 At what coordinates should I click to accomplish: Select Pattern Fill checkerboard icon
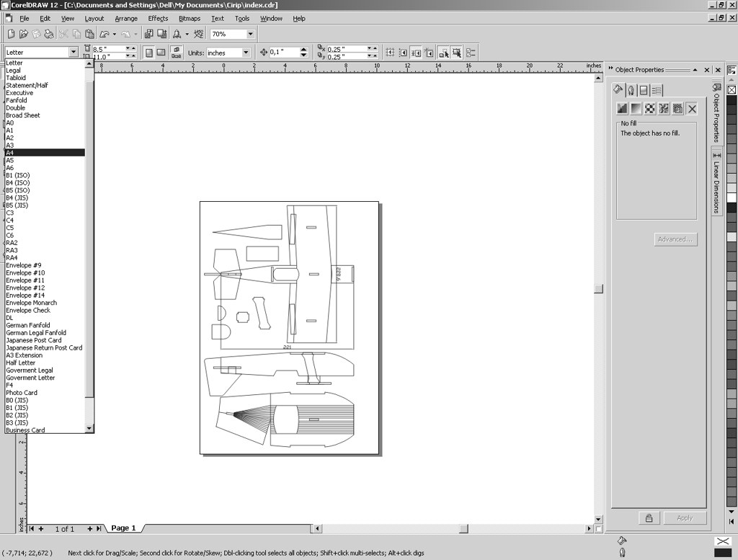pyautogui.click(x=649, y=109)
